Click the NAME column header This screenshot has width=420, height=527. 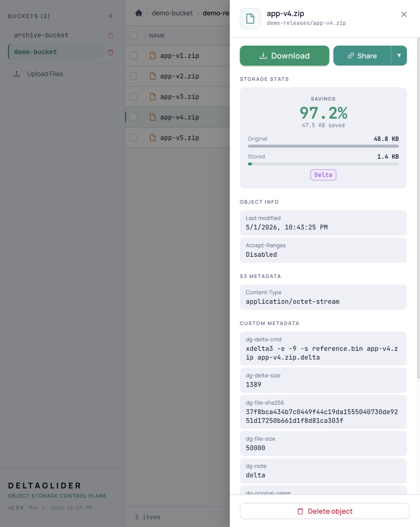coord(157,35)
